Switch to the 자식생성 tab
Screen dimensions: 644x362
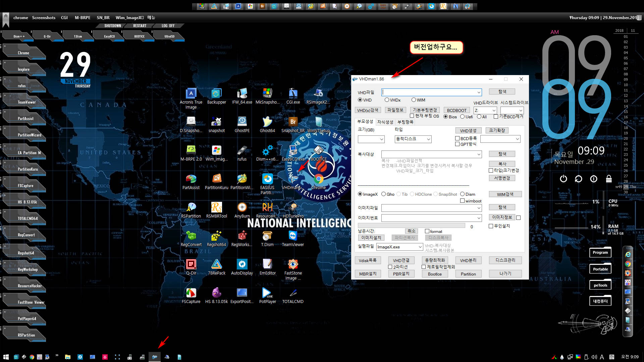[385, 122]
